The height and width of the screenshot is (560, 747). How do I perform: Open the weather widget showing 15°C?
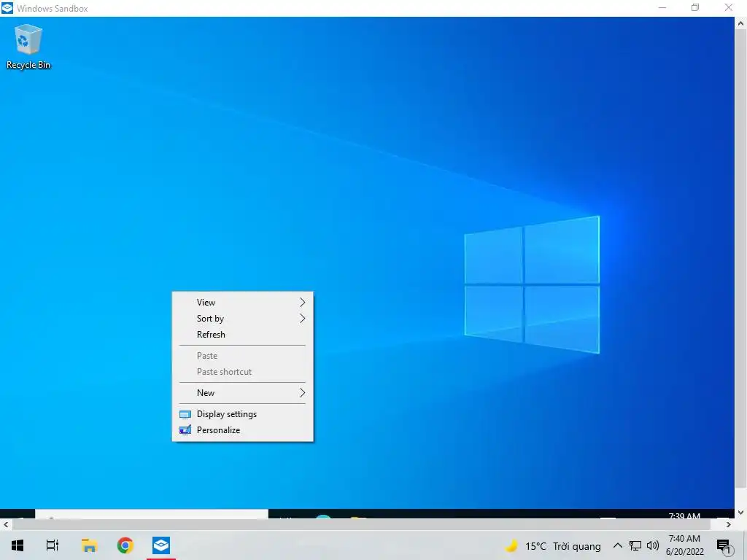coord(553,546)
